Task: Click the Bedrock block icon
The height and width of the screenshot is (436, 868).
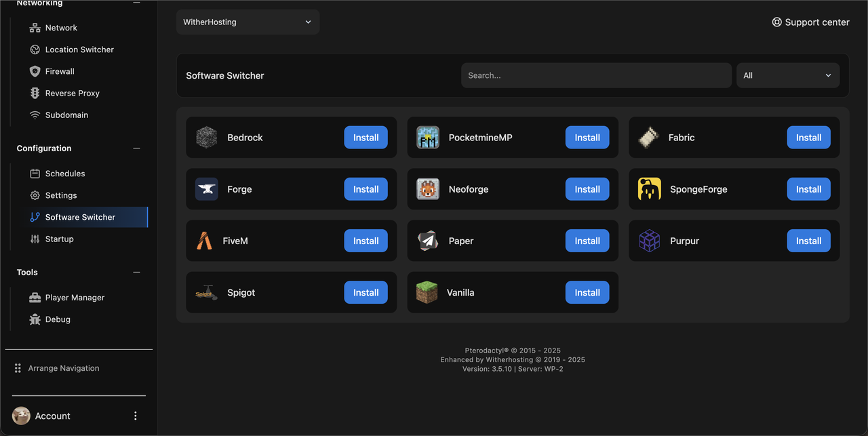Action: 206,138
